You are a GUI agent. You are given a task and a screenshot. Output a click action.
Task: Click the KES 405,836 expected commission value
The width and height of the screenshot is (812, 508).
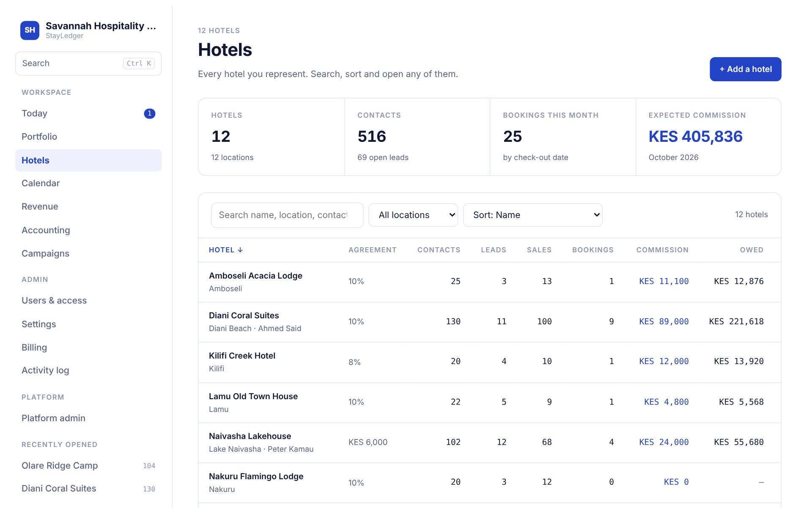(x=695, y=136)
